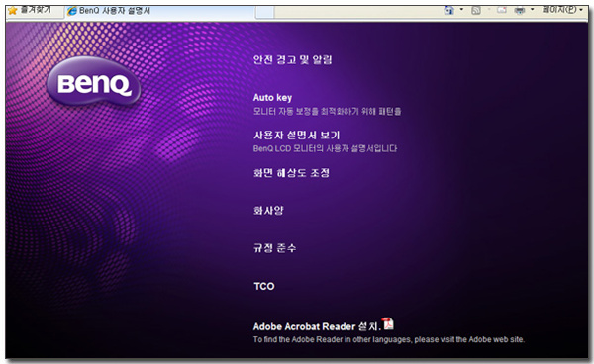
Task: Click the Home icon in the IE toolbar
Action: 449,10
